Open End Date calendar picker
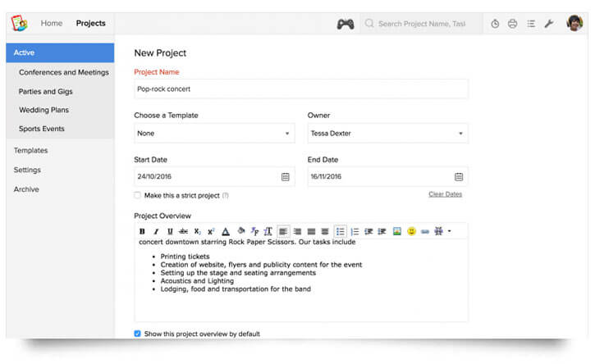The height and width of the screenshot is (364, 595). 459,177
